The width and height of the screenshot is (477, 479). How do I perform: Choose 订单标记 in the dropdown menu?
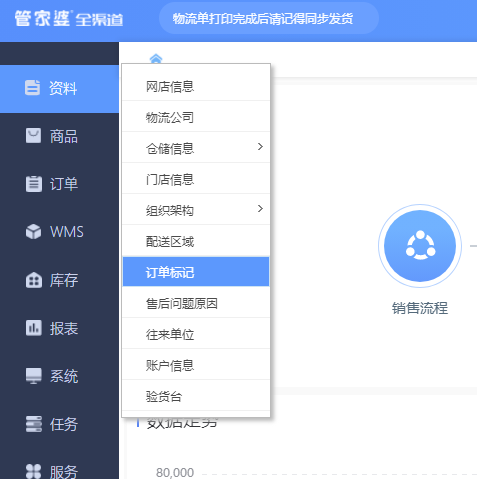tap(196, 272)
